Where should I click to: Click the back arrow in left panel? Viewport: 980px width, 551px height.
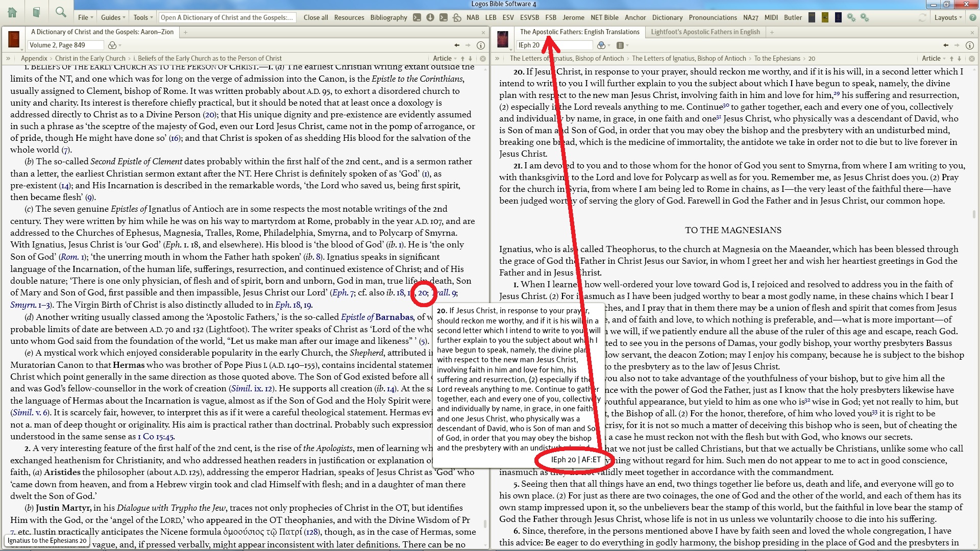(x=457, y=45)
